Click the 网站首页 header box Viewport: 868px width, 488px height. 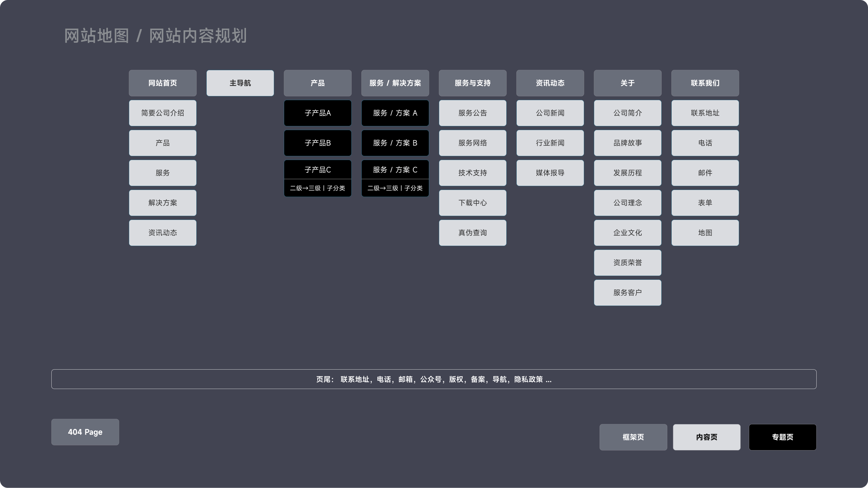(163, 83)
